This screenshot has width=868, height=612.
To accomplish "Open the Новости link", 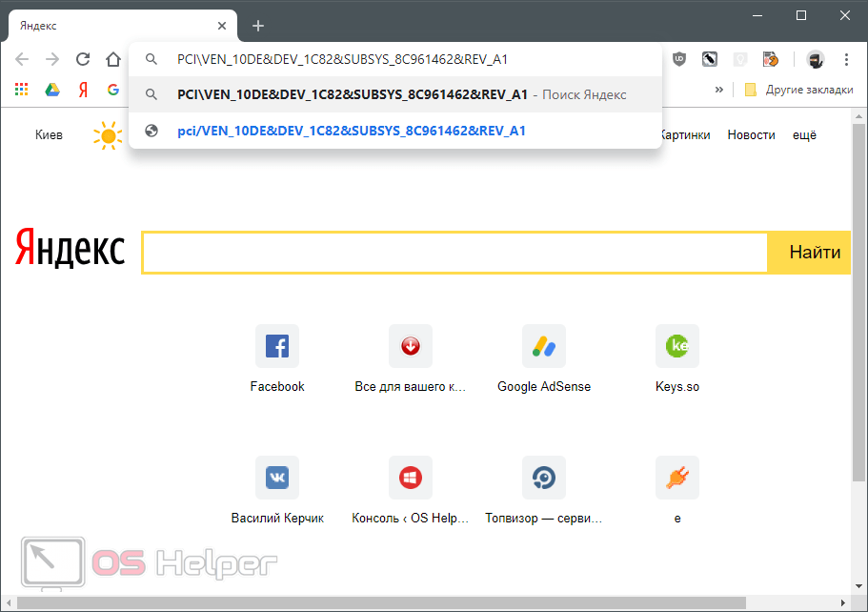I will pyautogui.click(x=751, y=135).
